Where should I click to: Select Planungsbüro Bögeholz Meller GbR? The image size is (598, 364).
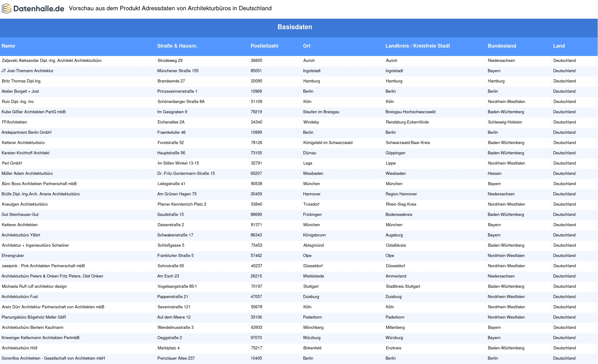pyautogui.click(x=34, y=317)
